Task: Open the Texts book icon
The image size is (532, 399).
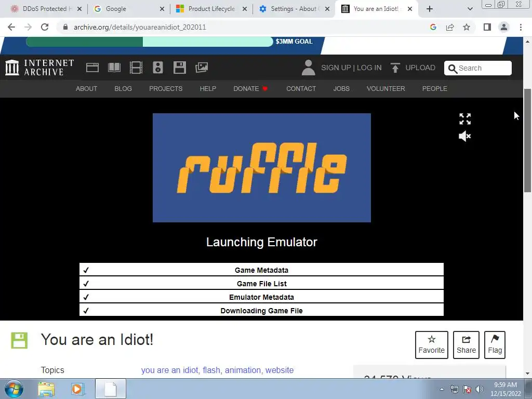Action: 114,68
